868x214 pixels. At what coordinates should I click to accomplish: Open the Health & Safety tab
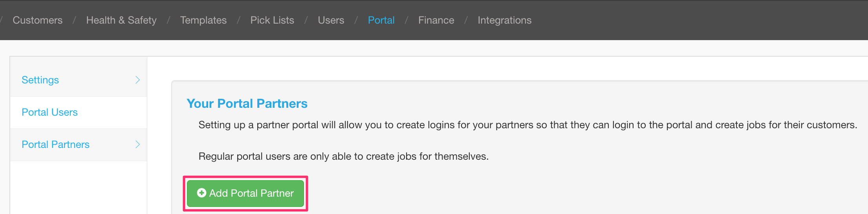(121, 20)
